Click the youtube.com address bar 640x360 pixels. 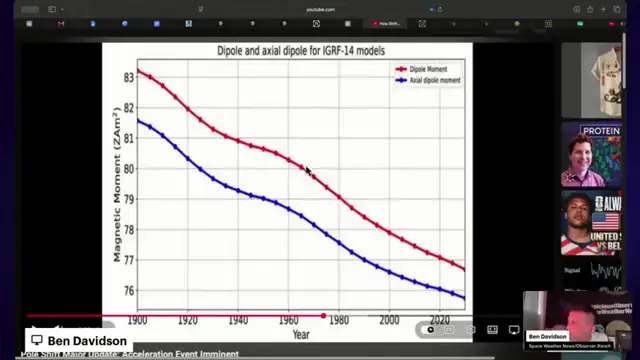point(320,9)
